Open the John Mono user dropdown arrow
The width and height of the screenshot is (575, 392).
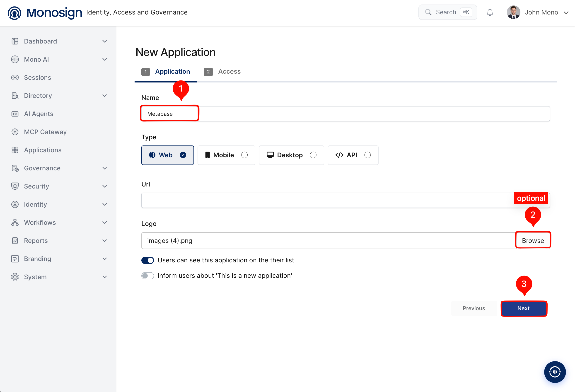(x=566, y=13)
